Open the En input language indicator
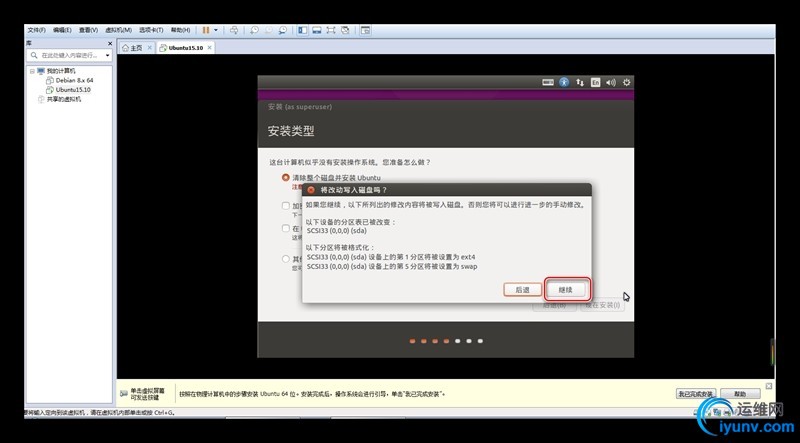Viewport: 800px width, 443px height. [595, 82]
